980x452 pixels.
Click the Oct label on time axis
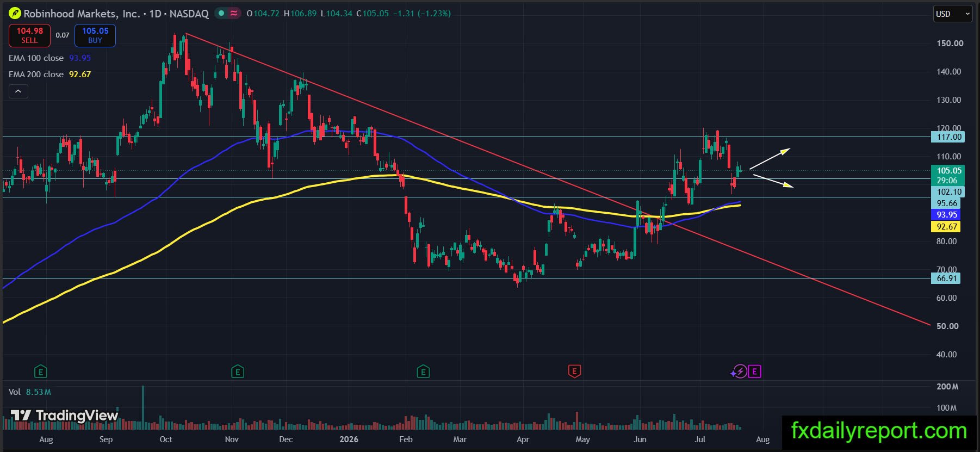(x=166, y=439)
